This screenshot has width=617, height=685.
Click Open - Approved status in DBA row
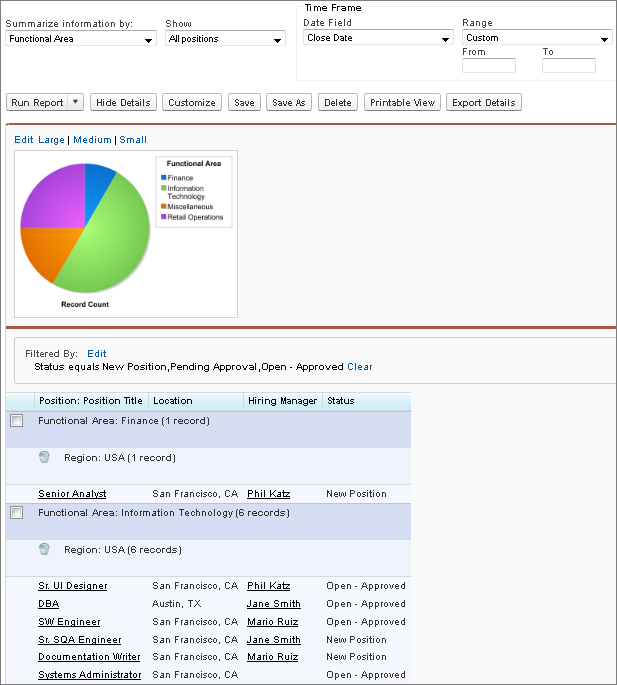coord(366,604)
